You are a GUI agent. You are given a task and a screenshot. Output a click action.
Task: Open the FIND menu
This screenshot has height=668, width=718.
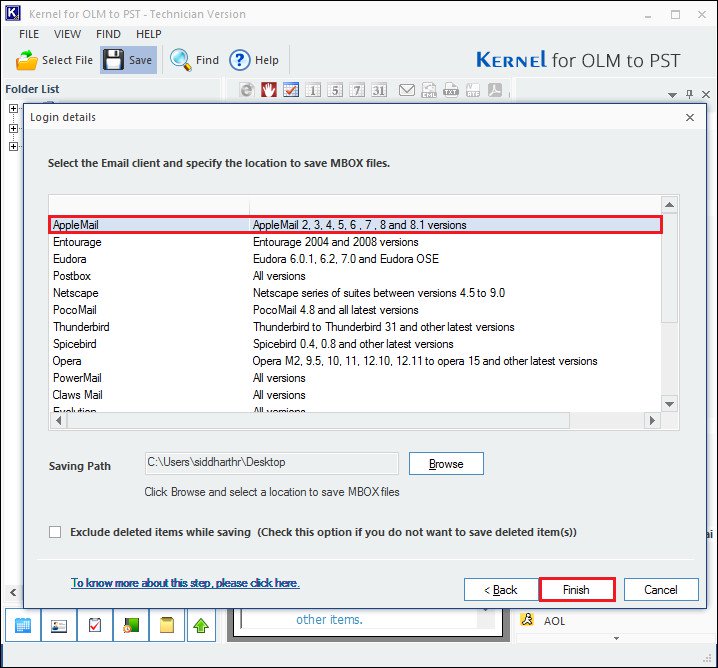108,34
